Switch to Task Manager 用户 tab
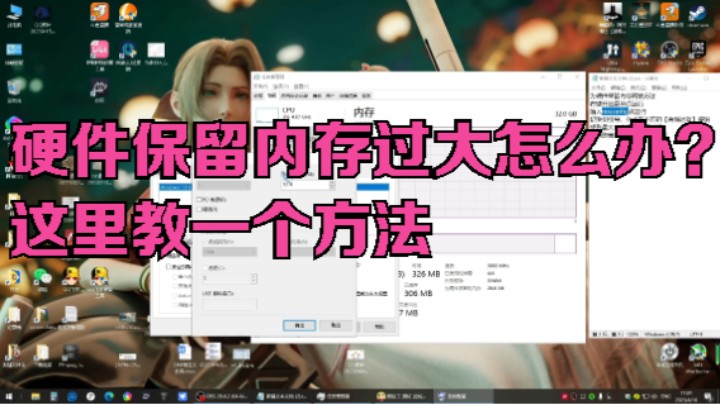The height and width of the screenshot is (404, 720). [330, 95]
